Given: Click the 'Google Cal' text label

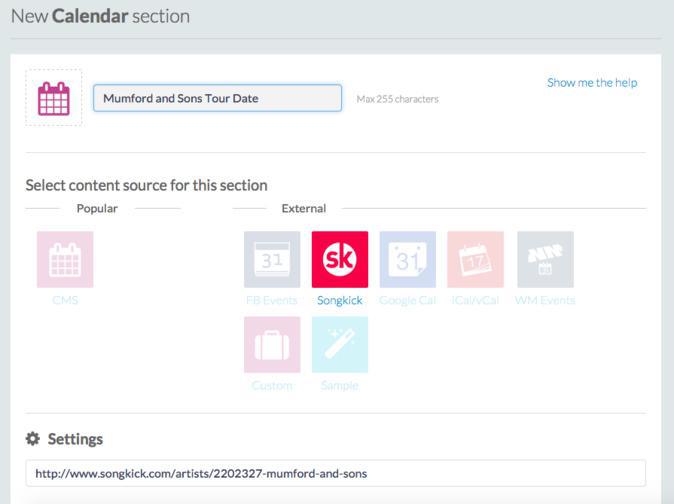Looking at the screenshot, I should [407, 300].
